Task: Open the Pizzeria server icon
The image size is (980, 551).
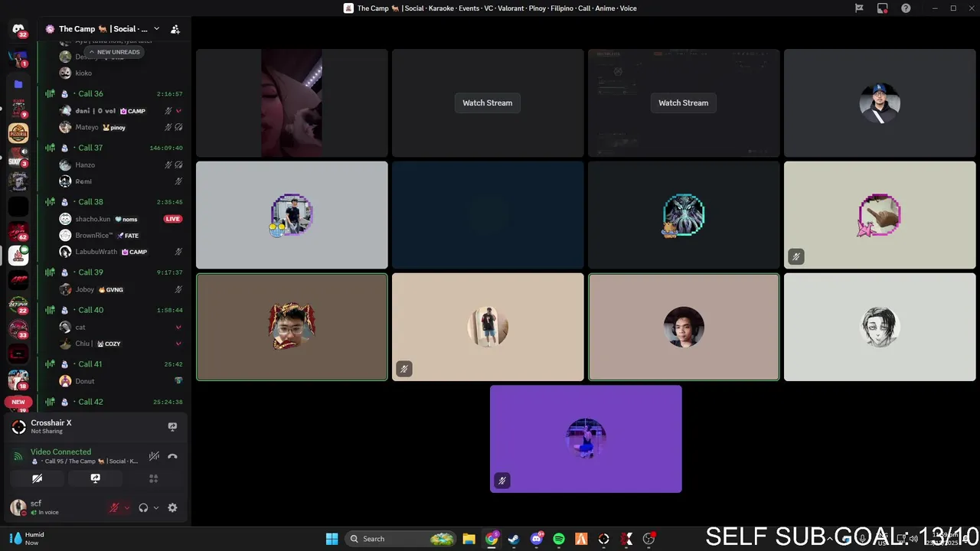Action: coord(18,133)
